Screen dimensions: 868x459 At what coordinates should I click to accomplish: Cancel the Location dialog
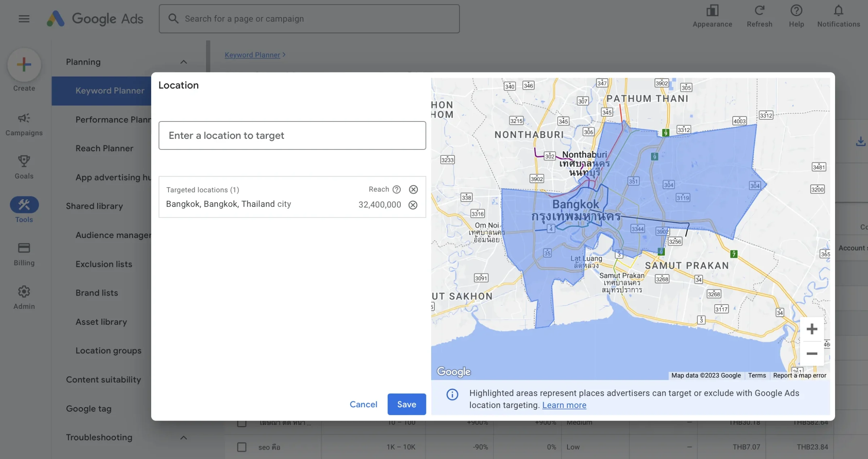[x=363, y=404]
